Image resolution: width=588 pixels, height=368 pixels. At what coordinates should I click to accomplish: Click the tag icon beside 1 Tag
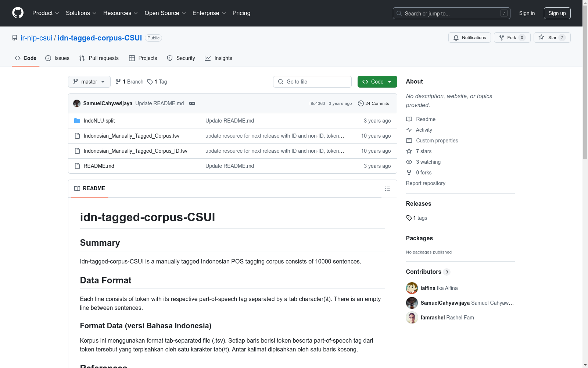coord(150,82)
